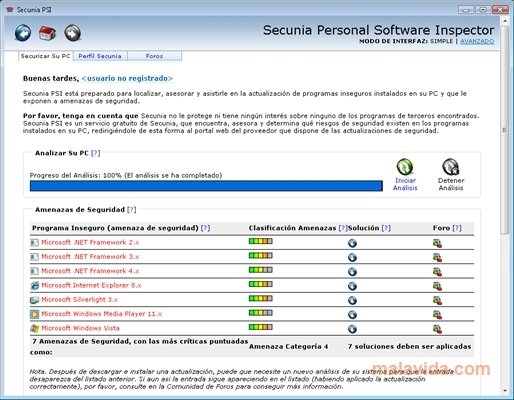Image resolution: width=514 pixels, height=400 pixels.
Task: Click the Amenaza Categoría 4 text
Action: tap(288, 347)
